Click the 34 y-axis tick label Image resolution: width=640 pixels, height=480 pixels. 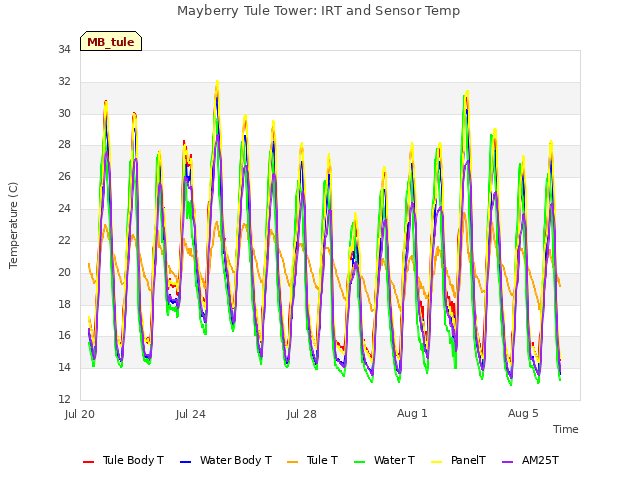[x=64, y=50]
